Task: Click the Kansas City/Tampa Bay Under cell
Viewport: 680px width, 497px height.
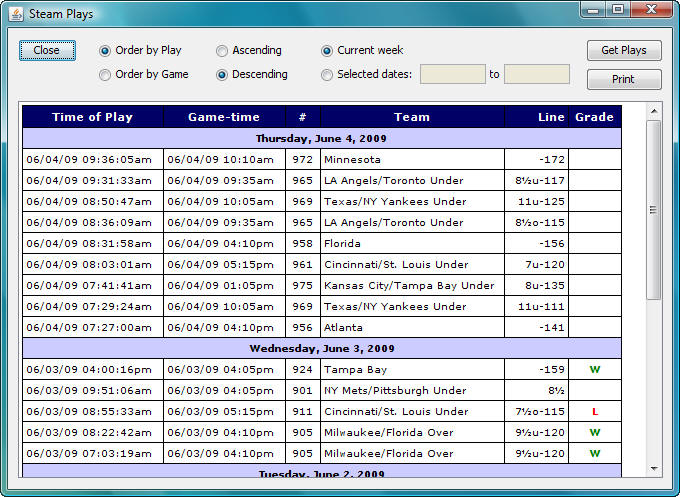Action: click(x=412, y=285)
